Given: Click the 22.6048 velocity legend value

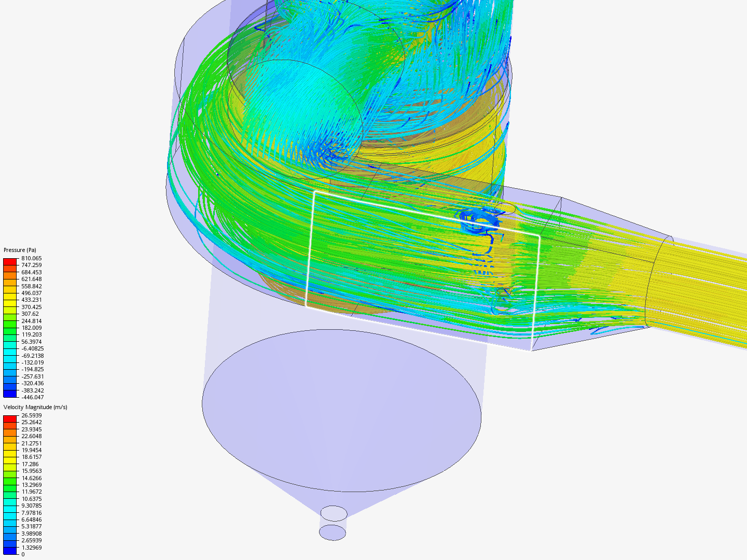Looking at the screenshot, I should point(32,436).
